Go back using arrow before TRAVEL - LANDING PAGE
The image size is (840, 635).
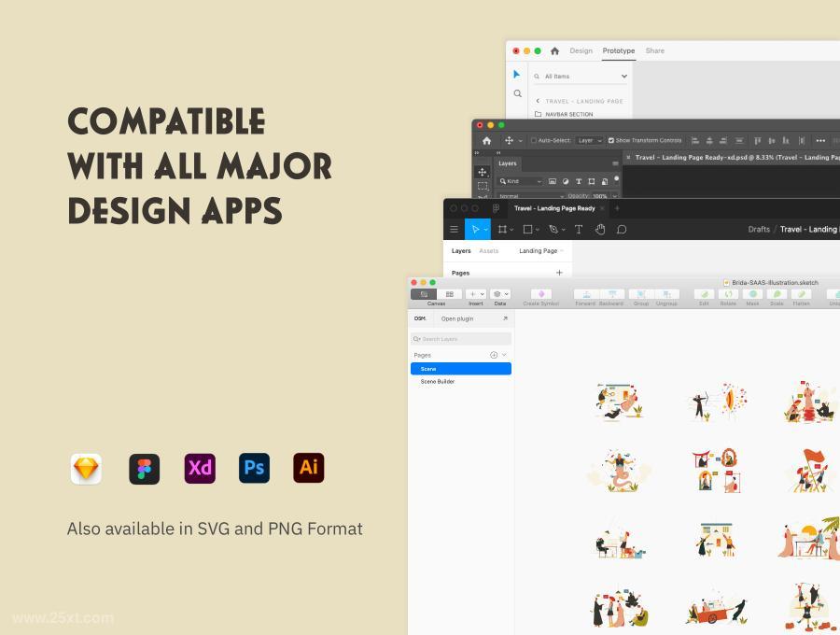[538, 101]
